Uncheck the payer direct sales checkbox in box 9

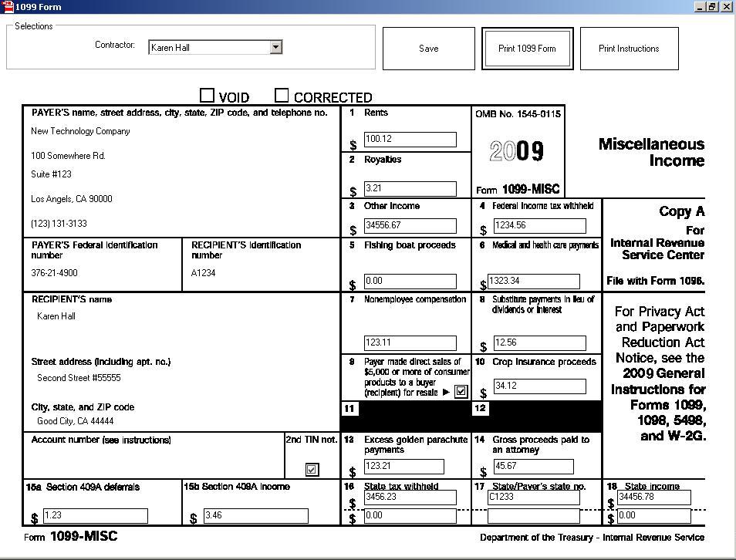pyautogui.click(x=461, y=391)
